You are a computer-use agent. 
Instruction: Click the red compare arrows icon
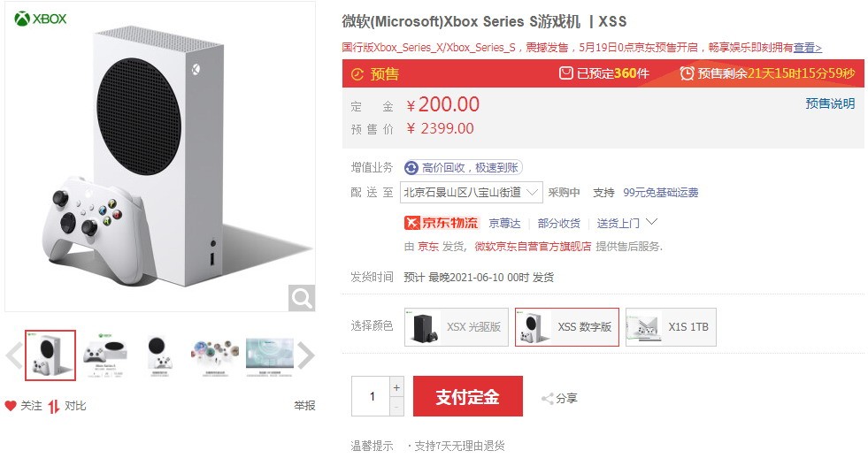(54, 406)
